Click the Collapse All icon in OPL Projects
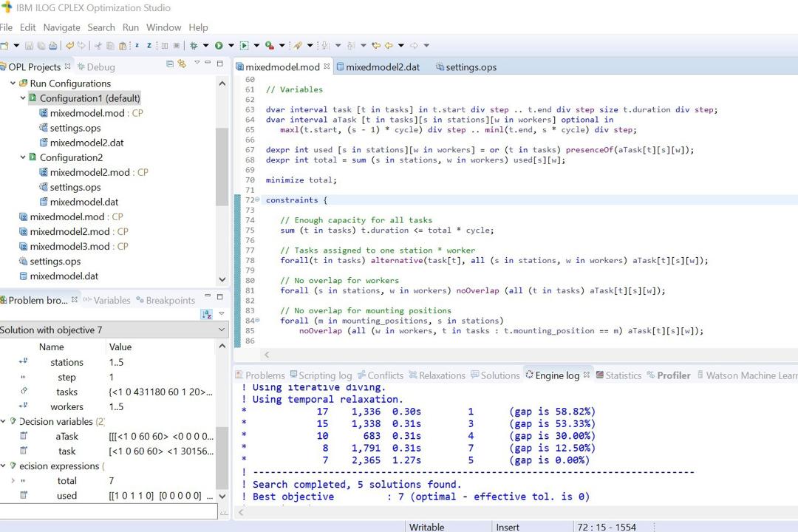The image size is (798, 532). (x=170, y=64)
